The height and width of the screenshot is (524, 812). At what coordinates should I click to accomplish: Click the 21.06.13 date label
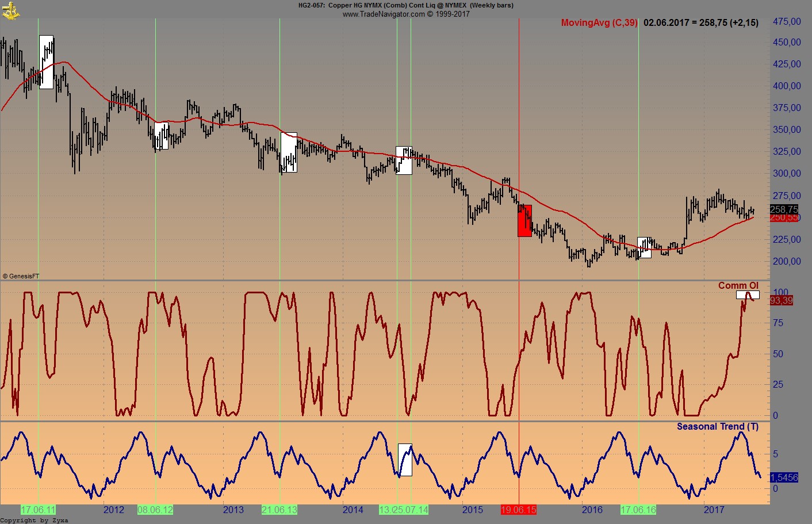pos(279,510)
